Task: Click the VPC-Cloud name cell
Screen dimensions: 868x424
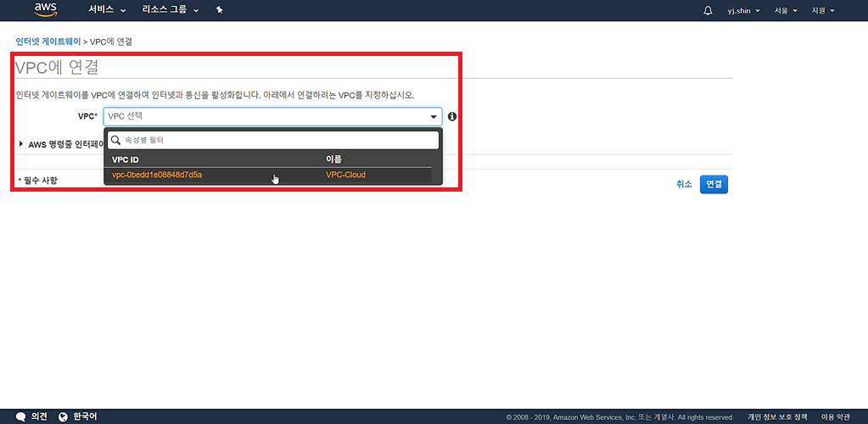Action: click(x=345, y=175)
